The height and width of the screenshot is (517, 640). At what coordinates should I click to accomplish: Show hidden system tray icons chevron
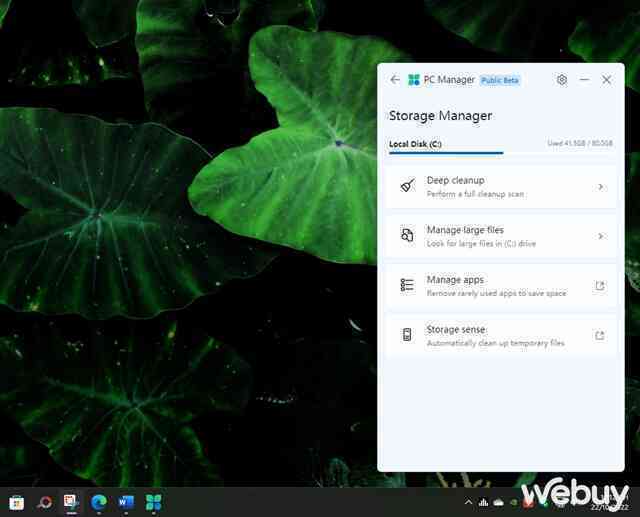pyautogui.click(x=469, y=502)
